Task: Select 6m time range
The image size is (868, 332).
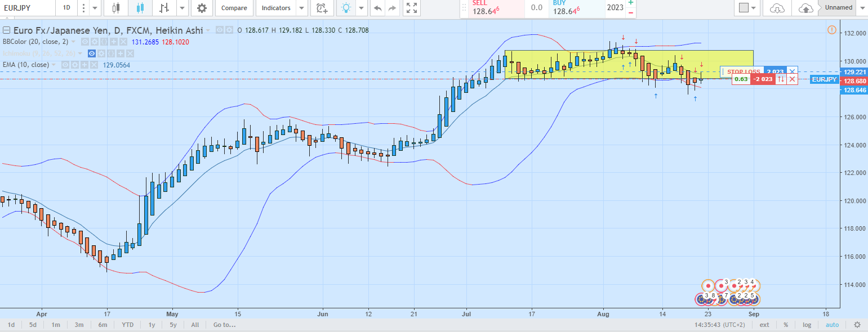Action: click(x=103, y=325)
